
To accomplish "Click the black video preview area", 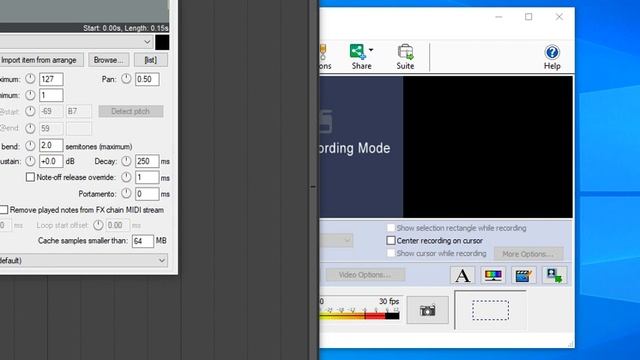I will pos(488,147).
